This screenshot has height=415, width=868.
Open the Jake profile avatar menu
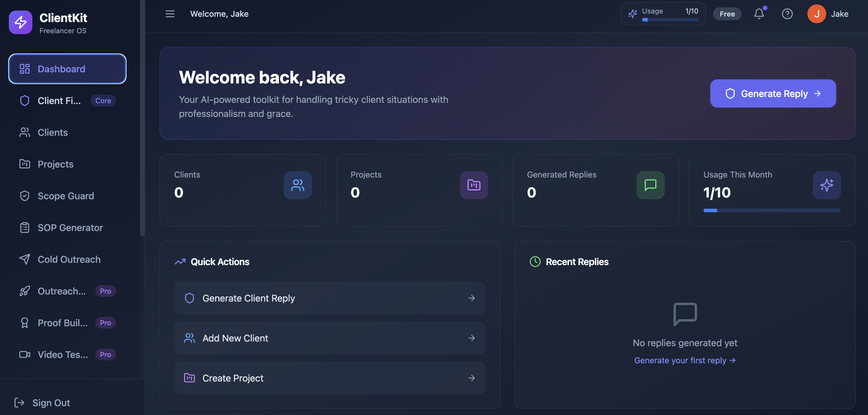816,14
